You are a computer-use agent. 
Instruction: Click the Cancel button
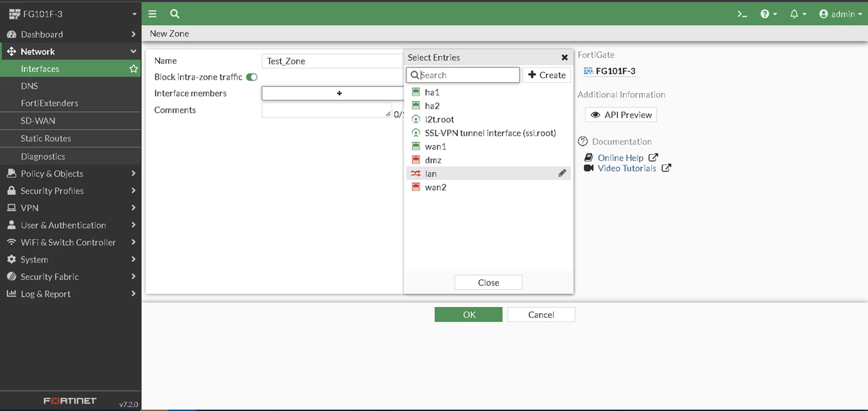541,315
